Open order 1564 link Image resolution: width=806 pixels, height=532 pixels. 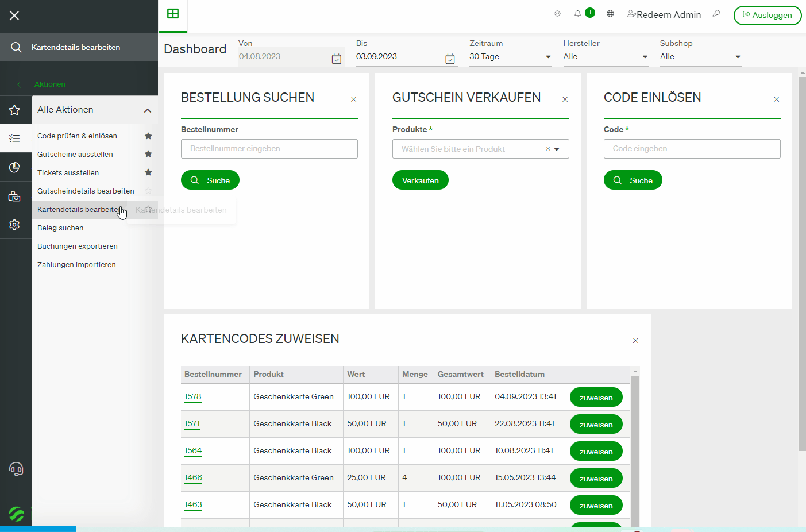tap(193, 450)
